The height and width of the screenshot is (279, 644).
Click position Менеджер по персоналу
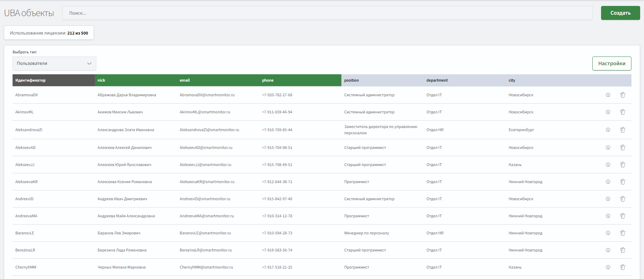[x=367, y=233]
